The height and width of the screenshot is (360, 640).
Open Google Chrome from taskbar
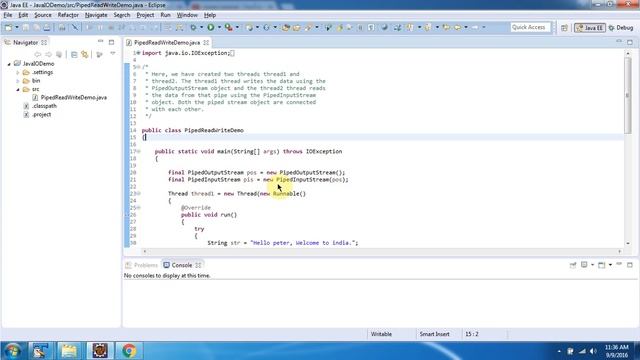pos(129,351)
